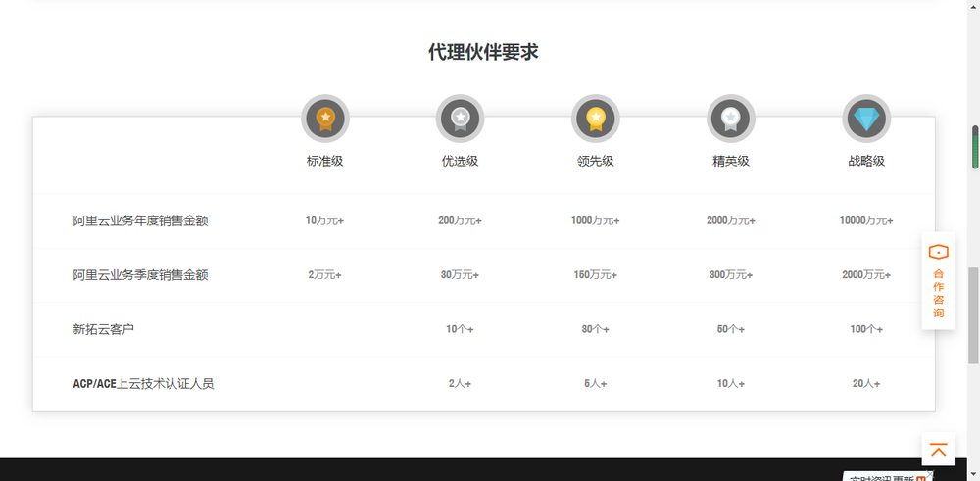Click the 200万元+ annual sales value
This screenshot has width=980, height=481.
click(460, 220)
